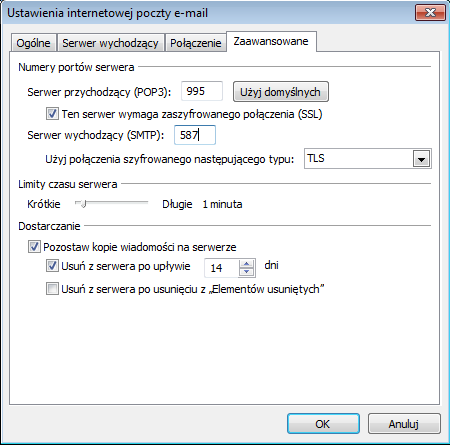Click the server timeout slider thumb
This screenshot has height=445, width=450.
[x=84, y=203]
